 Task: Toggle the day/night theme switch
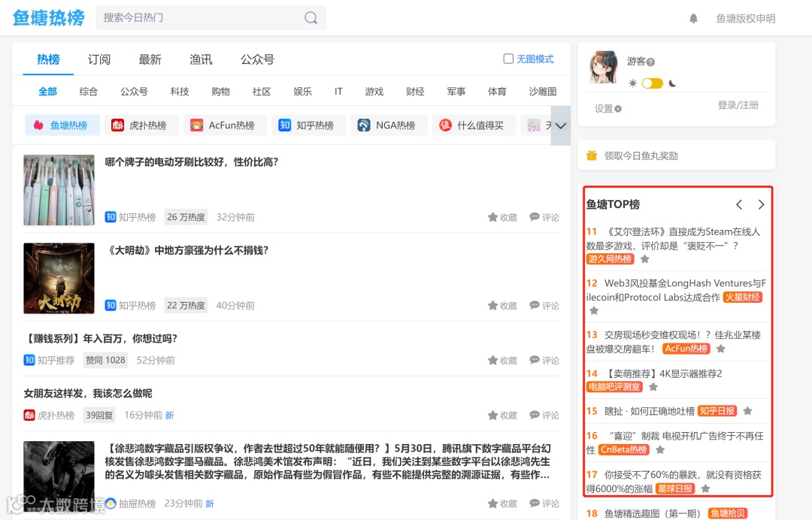652,83
